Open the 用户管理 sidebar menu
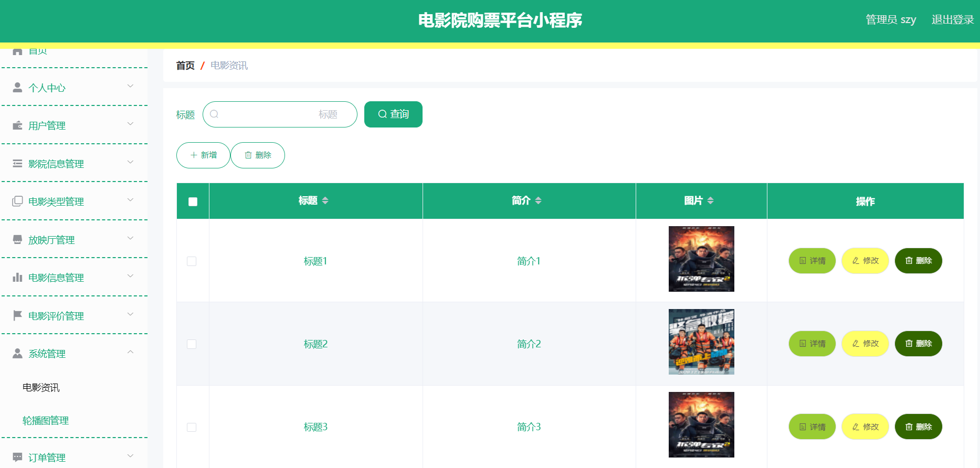 click(75, 125)
